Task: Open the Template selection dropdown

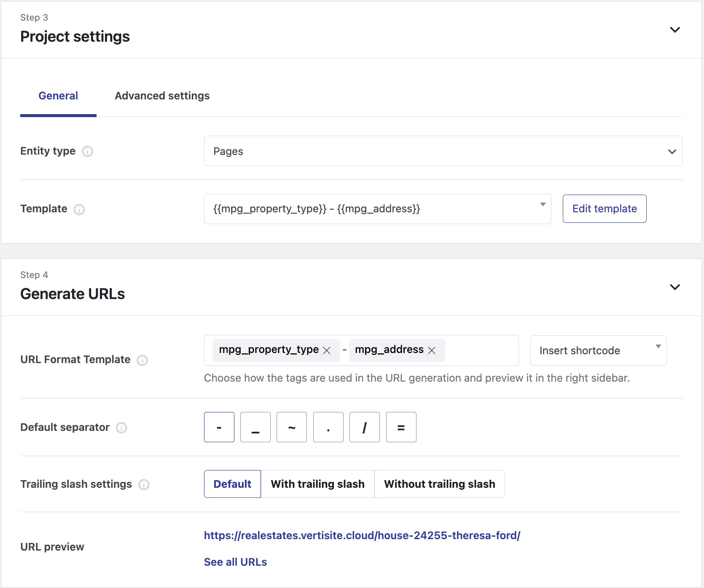Action: click(x=377, y=209)
